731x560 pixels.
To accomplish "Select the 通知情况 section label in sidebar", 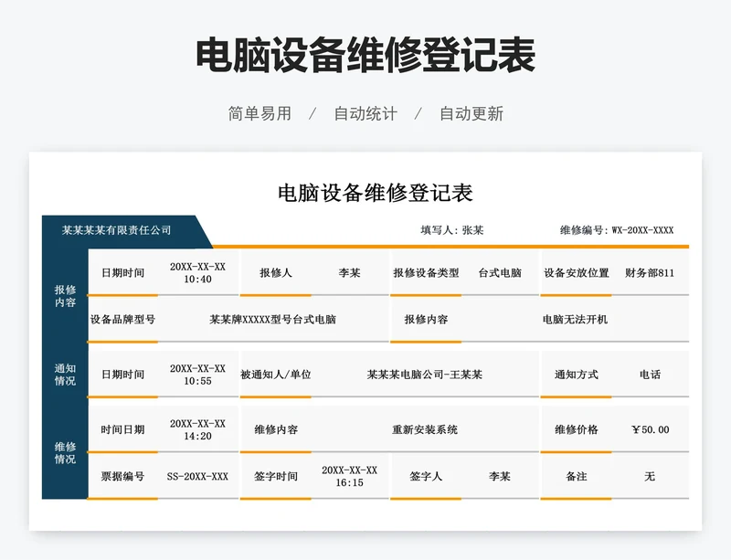I will pyautogui.click(x=65, y=375).
